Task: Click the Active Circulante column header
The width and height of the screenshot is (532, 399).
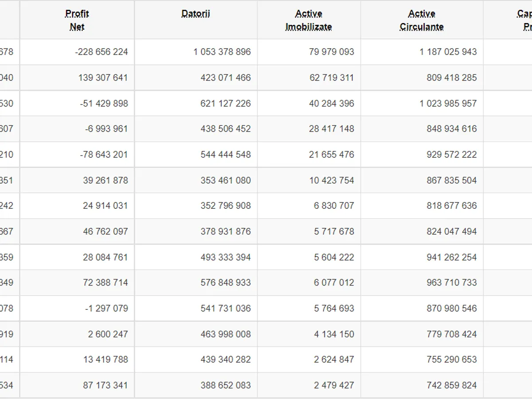Action: click(421, 20)
